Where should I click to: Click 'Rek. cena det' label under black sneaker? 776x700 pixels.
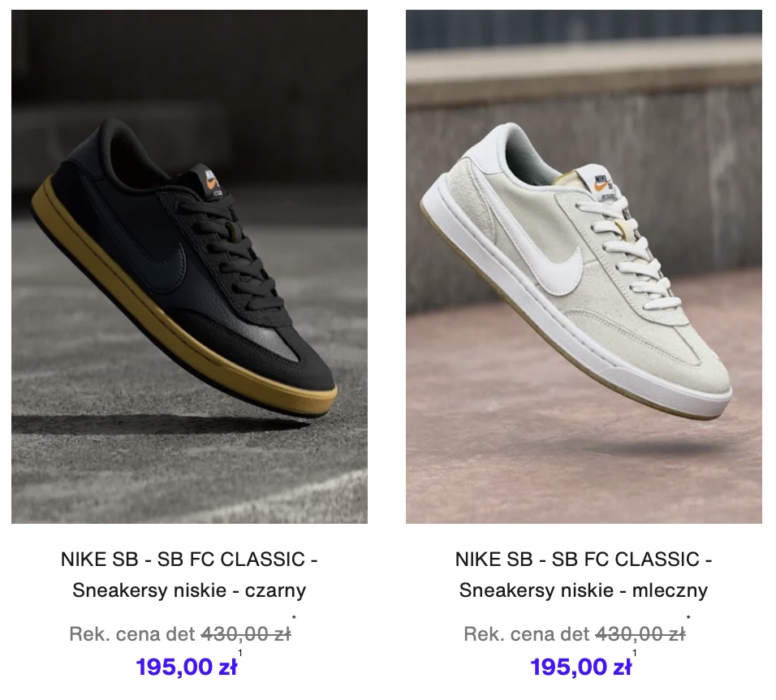pos(132,633)
